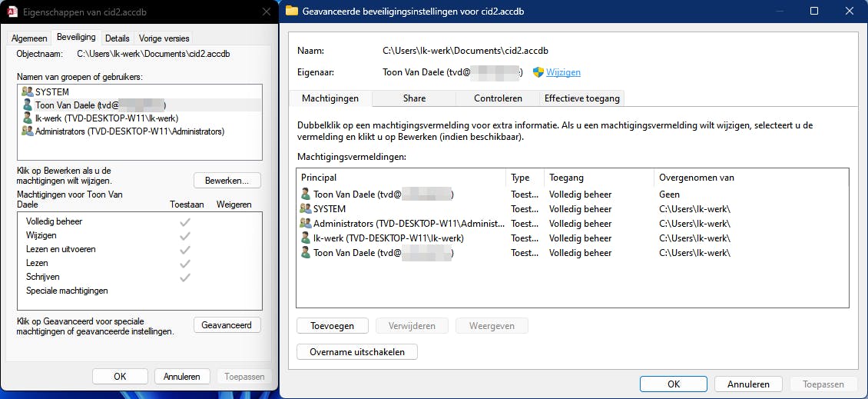Viewport: 868px width, 399px height.
Task: Click the SYSTEM group icon in Eigenschappen list
Action: [x=27, y=91]
